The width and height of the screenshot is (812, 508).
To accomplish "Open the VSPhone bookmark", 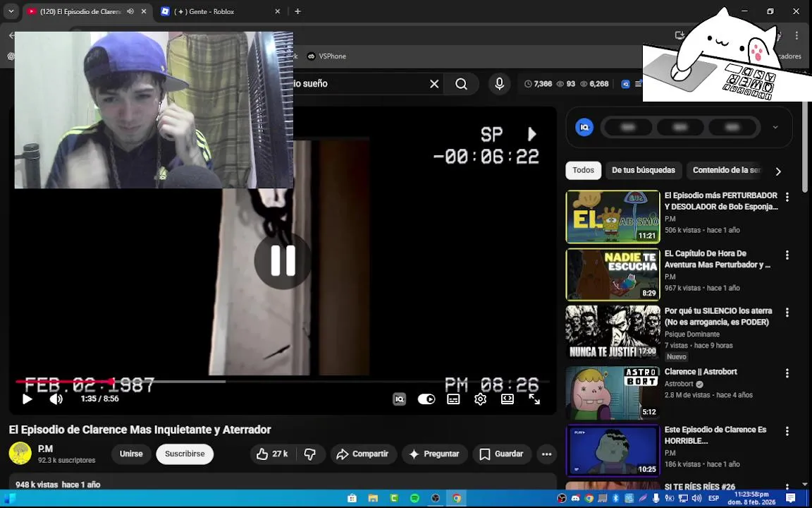I will point(327,56).
